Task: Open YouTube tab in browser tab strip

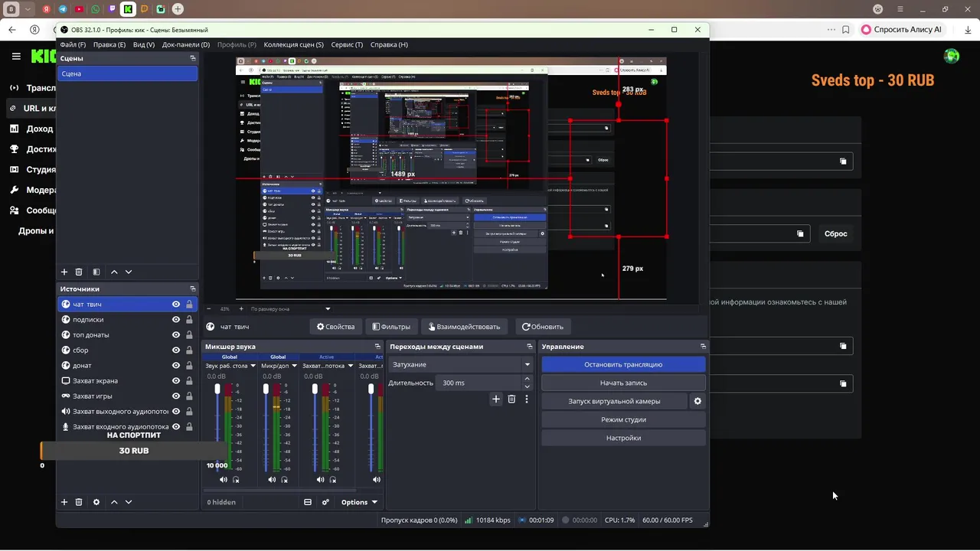Action: (x=79, y=9)
